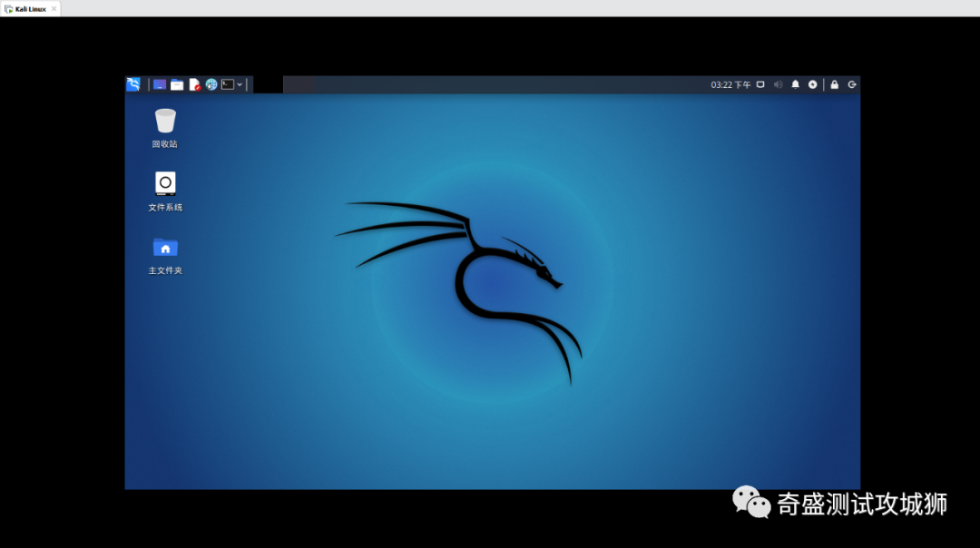Click the 03:22 下午 clock
The image size is (980, 548).
tap(730, 84)
